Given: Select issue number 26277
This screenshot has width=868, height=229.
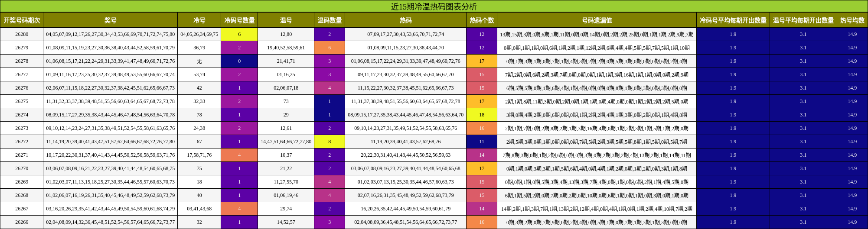Looking at the screenshot, I should [x=22, y=74].
